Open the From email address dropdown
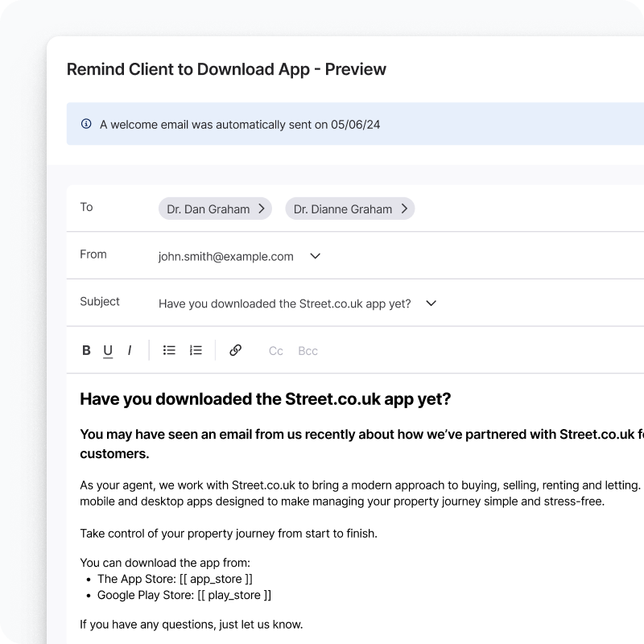644x644 pixels. [x=315, y=256]
